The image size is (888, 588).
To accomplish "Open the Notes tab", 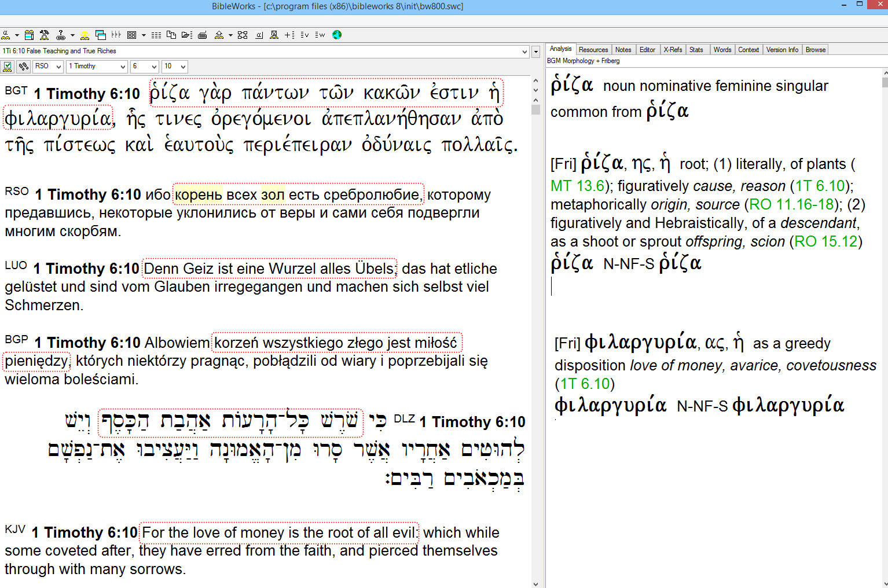I will pyautogui.click(x=623, y=50).
